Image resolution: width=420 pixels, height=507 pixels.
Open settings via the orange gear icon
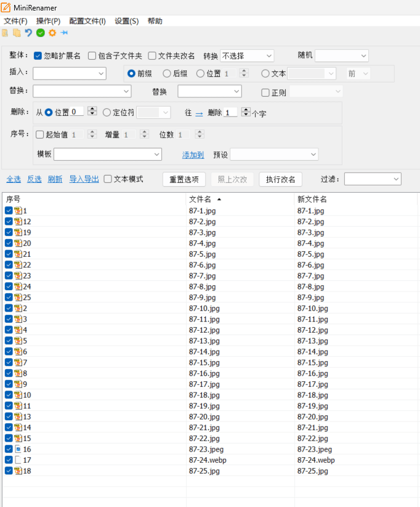(x=52, y=33)
